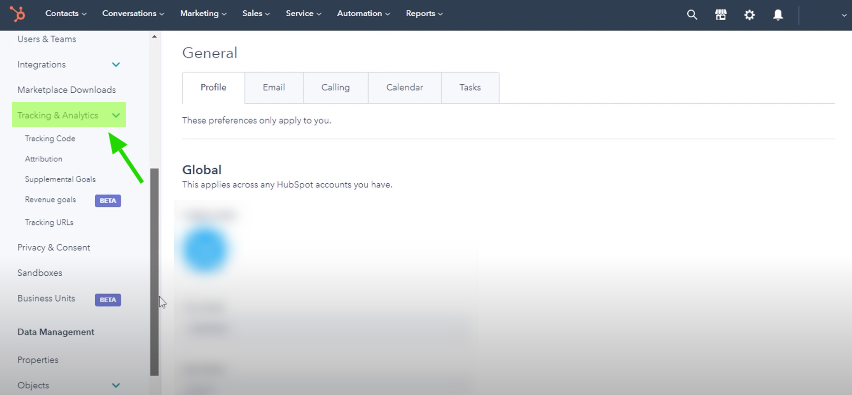The image size is (852, 395).
Task: Open the Marketing menu
Action: (x=203, y=14)
